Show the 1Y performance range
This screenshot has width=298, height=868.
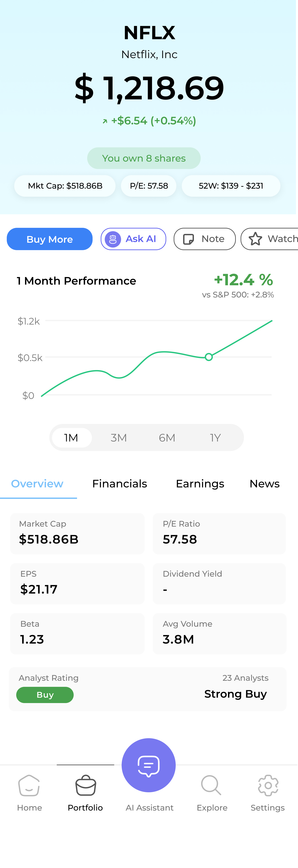pos(215,438)
